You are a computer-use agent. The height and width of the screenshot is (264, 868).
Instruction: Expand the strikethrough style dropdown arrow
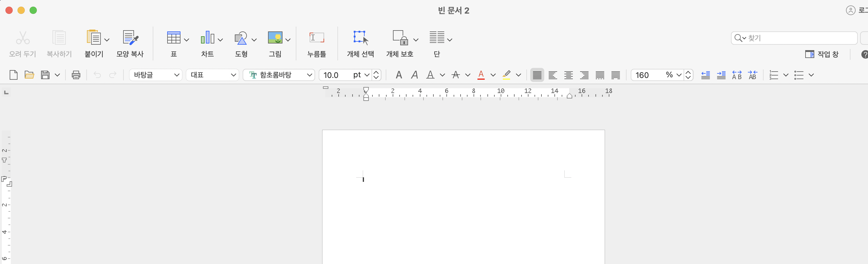(x=468, y=75)
